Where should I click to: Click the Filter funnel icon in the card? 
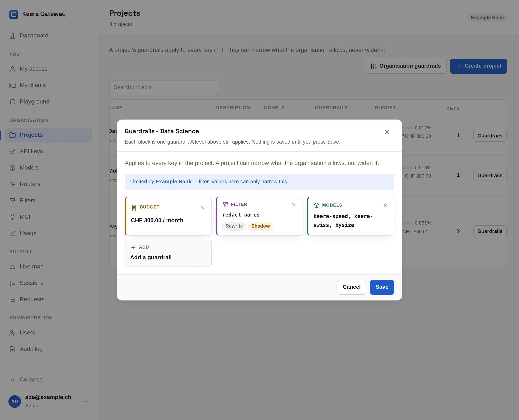(225, 205)
